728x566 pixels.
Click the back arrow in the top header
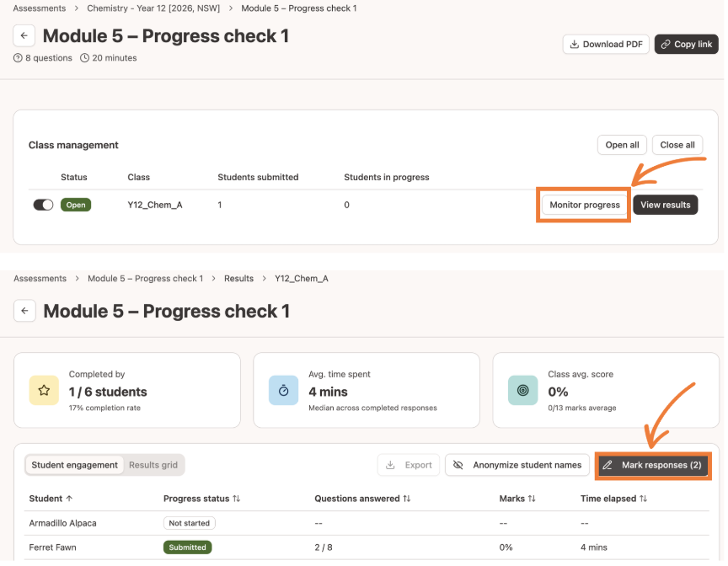24,35
